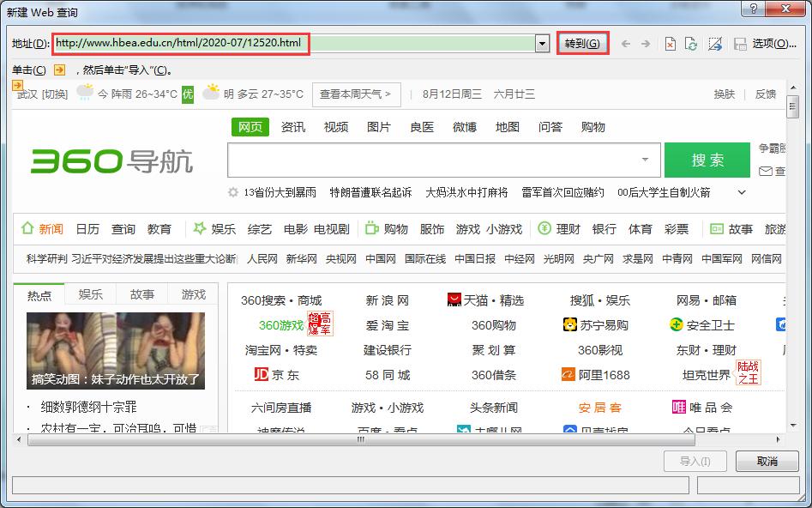The height and width of the screenshot is (508, 812).
Task: Navigate forward using the forward arrow
Action: 645,43
